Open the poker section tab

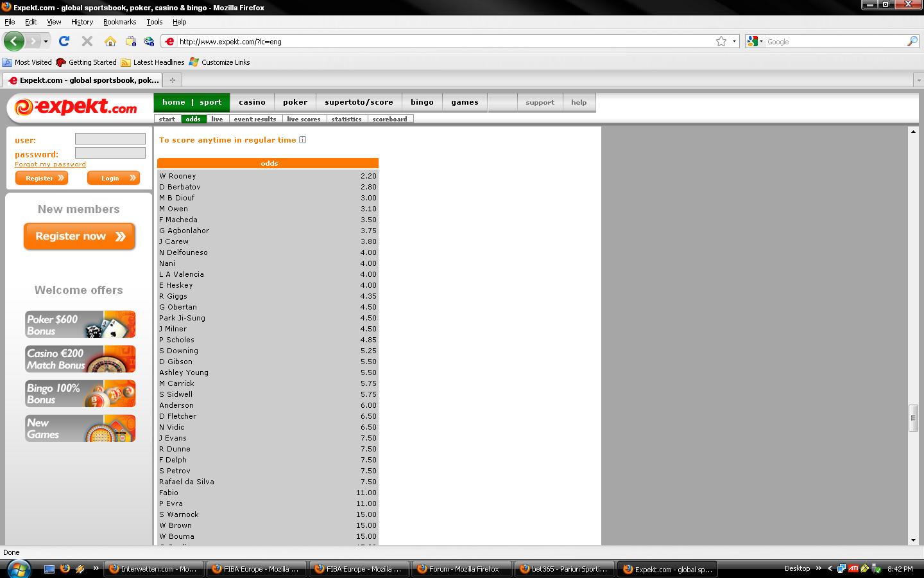295,102
